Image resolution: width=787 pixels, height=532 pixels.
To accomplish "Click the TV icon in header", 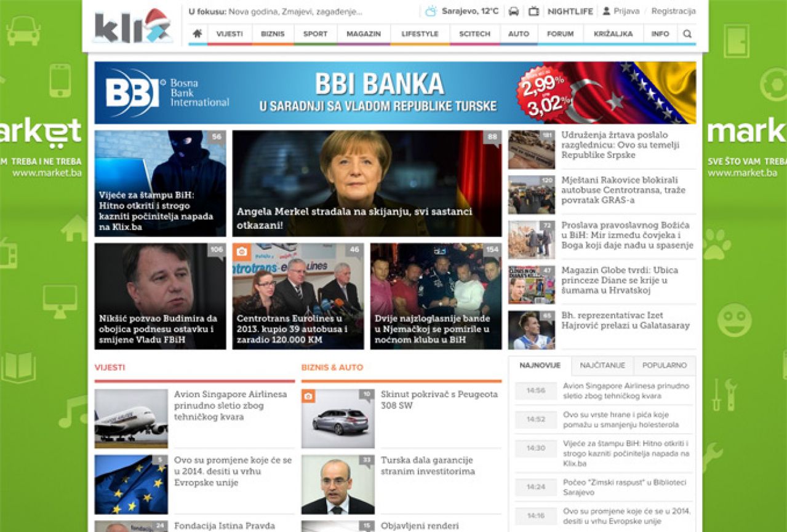I will coord(533,11).
